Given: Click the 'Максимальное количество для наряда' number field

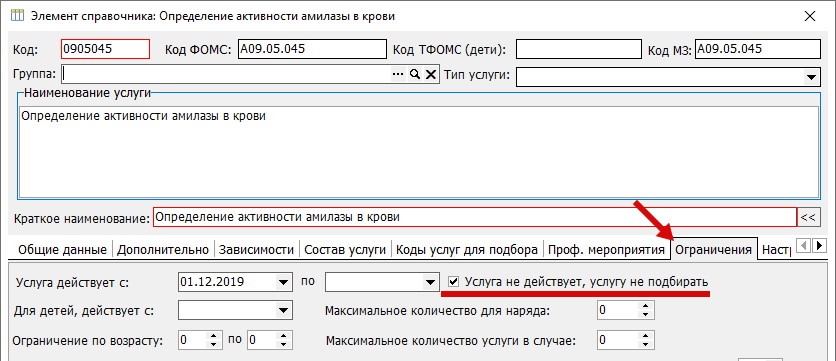Looking at the screenshot, I should pyautogui.click(x=617, y=311).
